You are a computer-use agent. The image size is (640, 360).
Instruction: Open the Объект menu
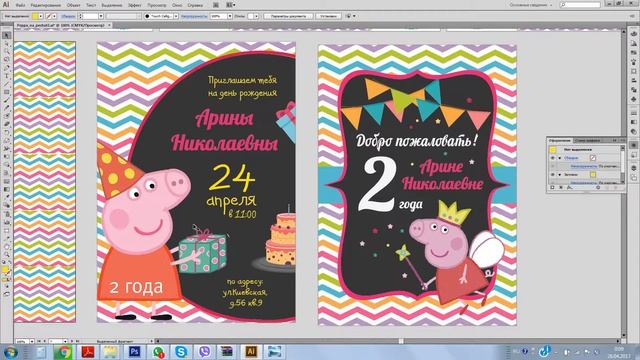coord(73,5)
